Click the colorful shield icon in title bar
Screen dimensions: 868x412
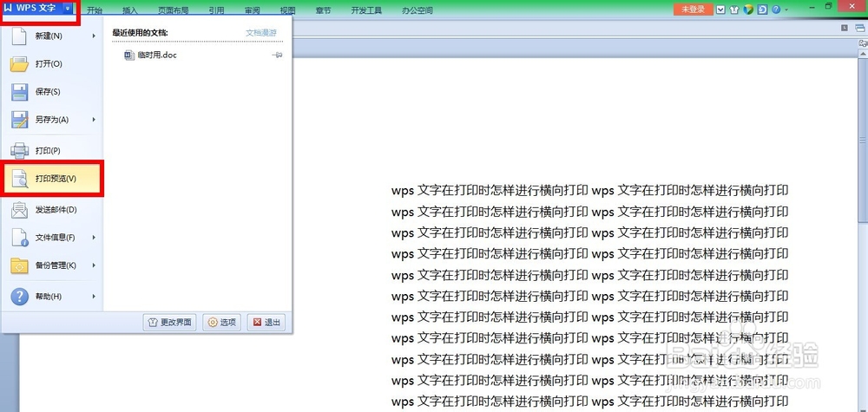click(x=748, y=10)
